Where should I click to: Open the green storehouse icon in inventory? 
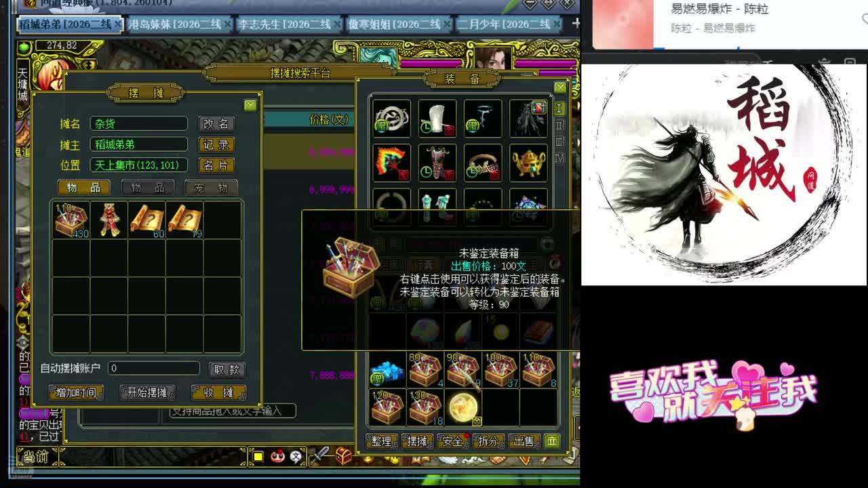pyautogui.click(x=552, y=441)
